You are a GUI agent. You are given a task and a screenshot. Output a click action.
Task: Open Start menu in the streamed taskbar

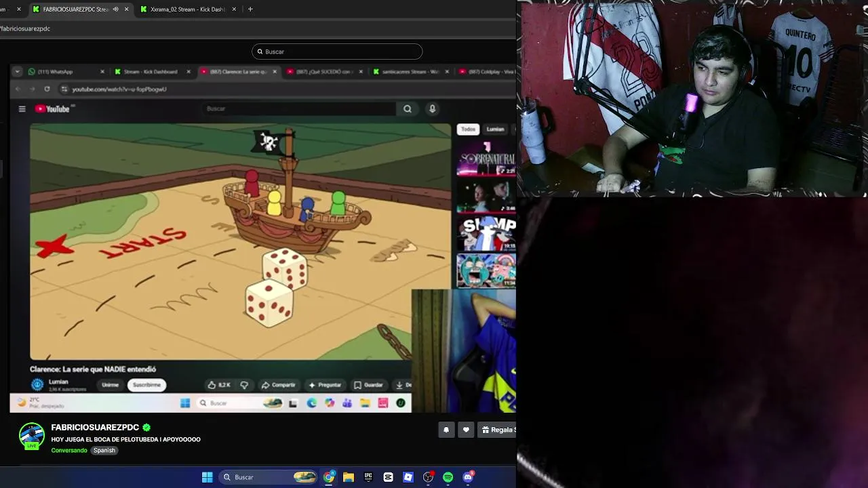(x=185, y=403)
